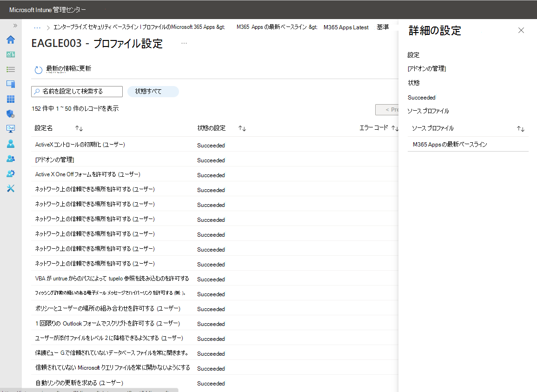Select the 保護ビュー データベース ファイル row
Image resolution: width=537 pixels, height=392 pixels.
coord(215,353)
